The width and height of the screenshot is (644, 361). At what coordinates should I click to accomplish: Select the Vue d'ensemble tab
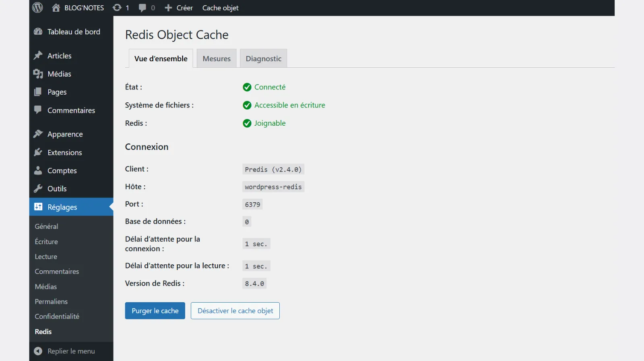(161, 59)
